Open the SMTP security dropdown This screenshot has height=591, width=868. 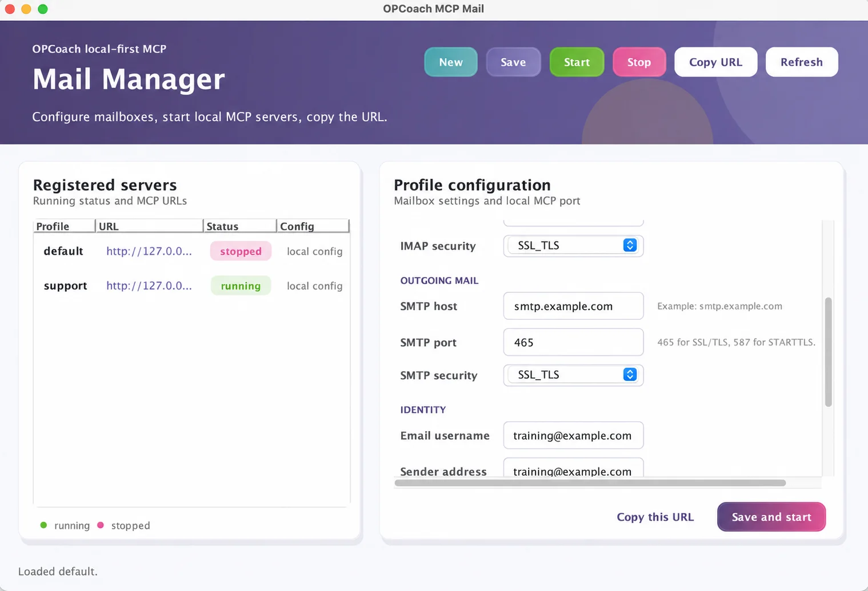coord(573,375)
